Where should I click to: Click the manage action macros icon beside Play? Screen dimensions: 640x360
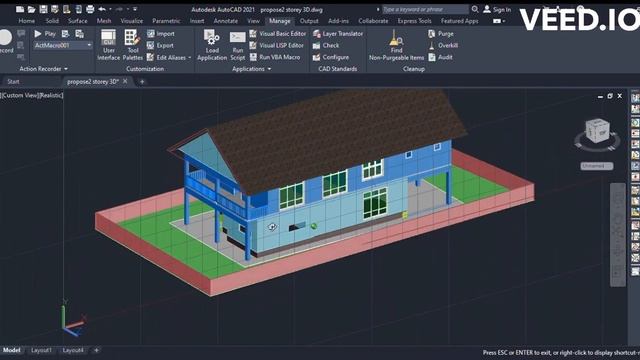(80, 33)
